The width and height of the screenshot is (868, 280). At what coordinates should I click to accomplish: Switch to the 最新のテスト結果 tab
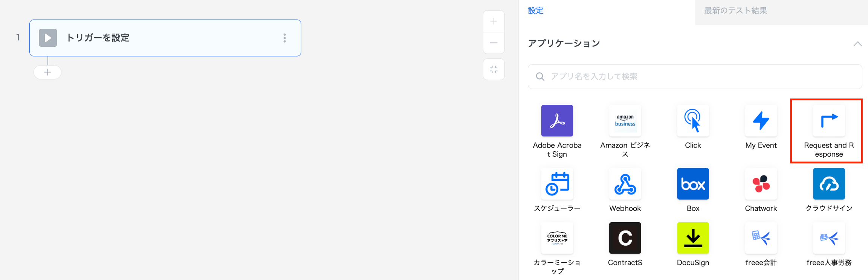click(735, 11)
